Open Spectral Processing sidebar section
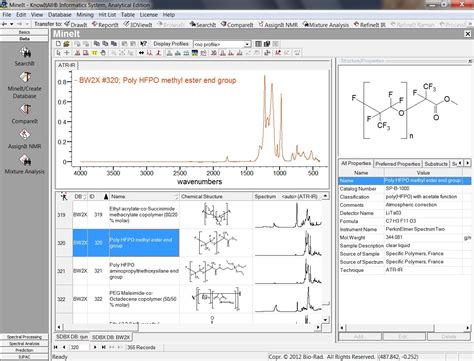Image resolution: width=474 pixels, height=361 pixels. point(24,337)
